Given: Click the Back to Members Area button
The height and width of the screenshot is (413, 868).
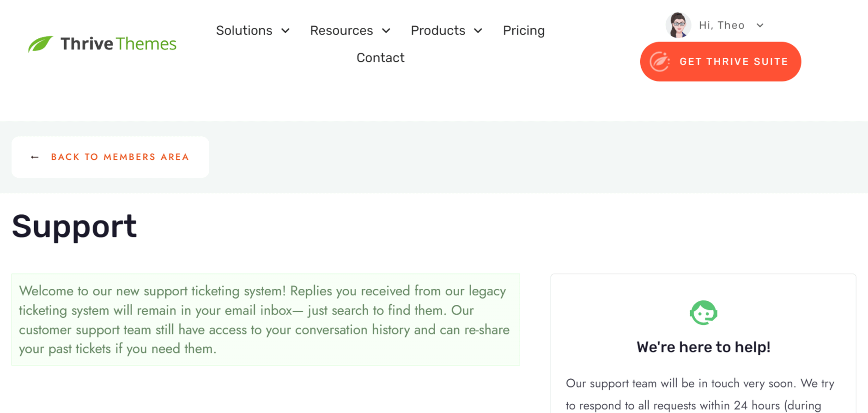Looking at the screenshot, I should 110,157.
